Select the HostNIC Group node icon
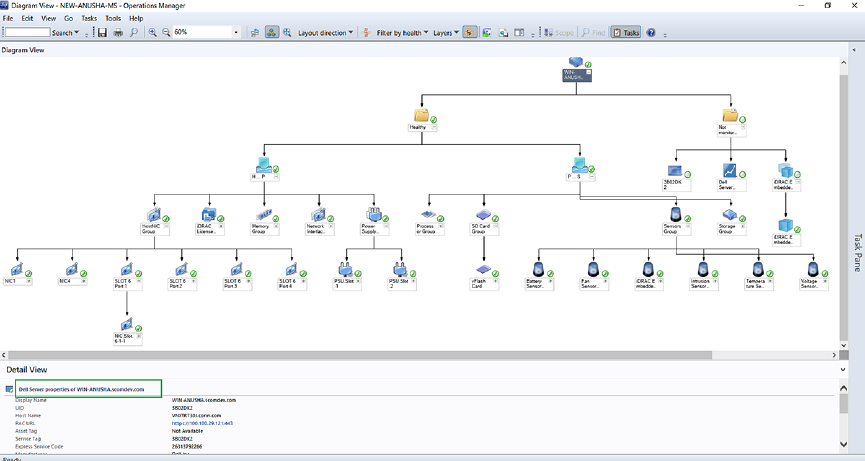865x461 pixels. point(154,215)
